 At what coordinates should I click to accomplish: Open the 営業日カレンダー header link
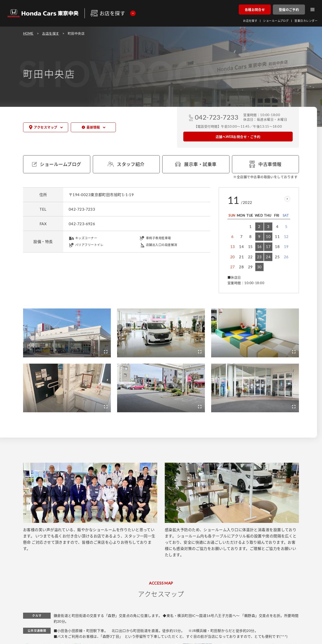pos(306,21)
